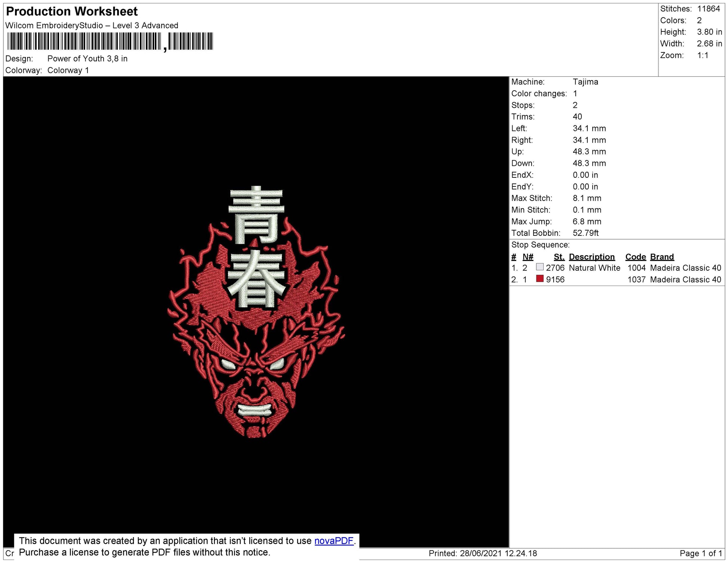Select the Madeira Classic 40 code 1037 row
This screenshot has width=728, height=563.
click(x=616, y=279)
